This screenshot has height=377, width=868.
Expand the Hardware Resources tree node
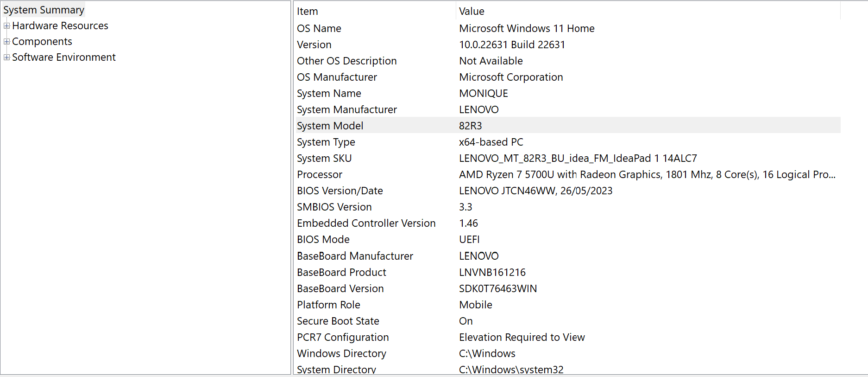6,26
